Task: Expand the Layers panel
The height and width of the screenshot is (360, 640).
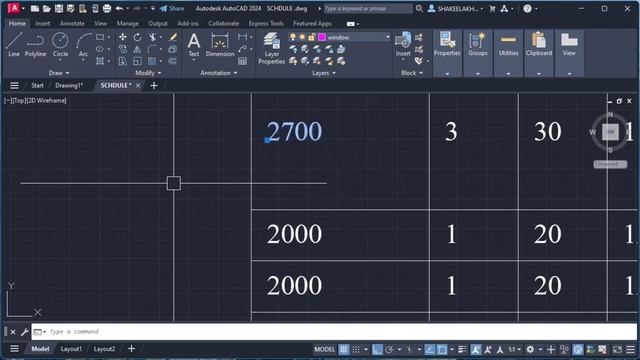Action: [x=324, y=73]
